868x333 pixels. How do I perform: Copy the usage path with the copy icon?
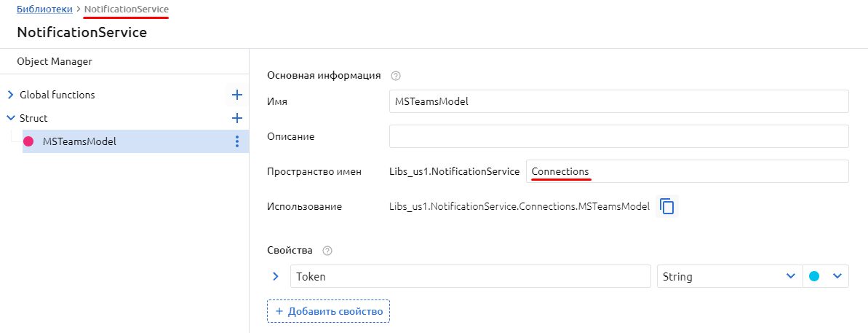pyautogui.click(x=666, y=206)
